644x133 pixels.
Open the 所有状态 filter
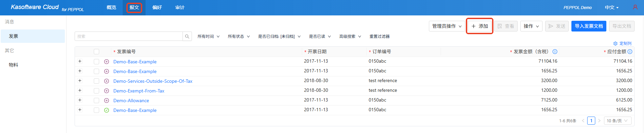[239, 37]
